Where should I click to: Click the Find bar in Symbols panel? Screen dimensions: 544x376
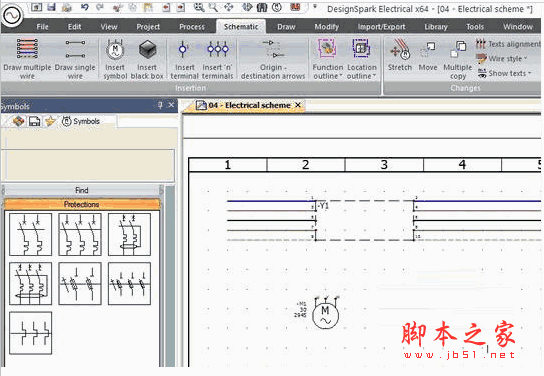tap(82, 190)
